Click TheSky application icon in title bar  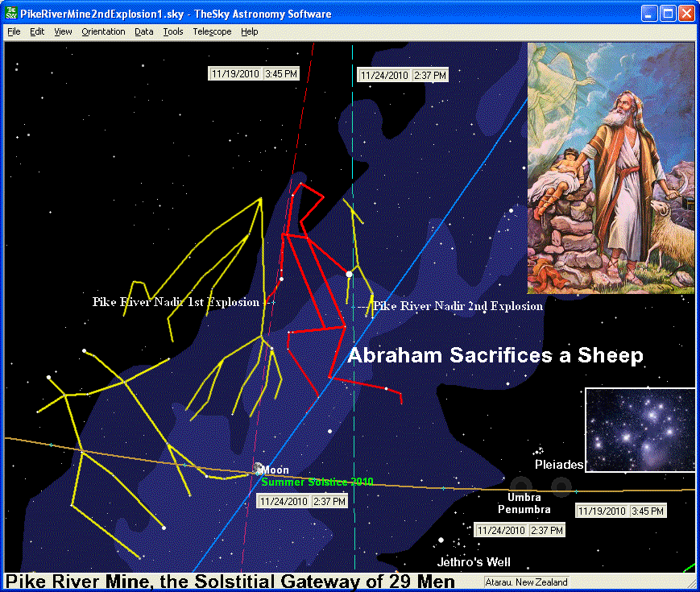tap(11, 14)
